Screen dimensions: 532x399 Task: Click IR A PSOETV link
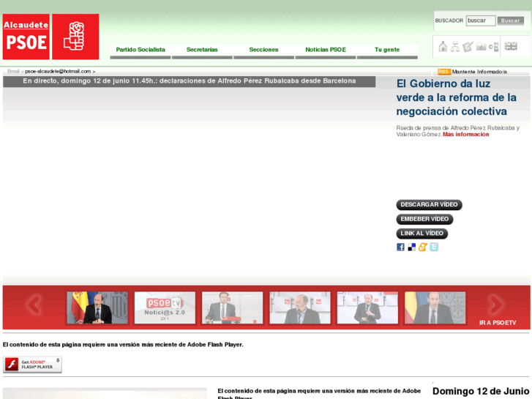[x=498, y=323]
